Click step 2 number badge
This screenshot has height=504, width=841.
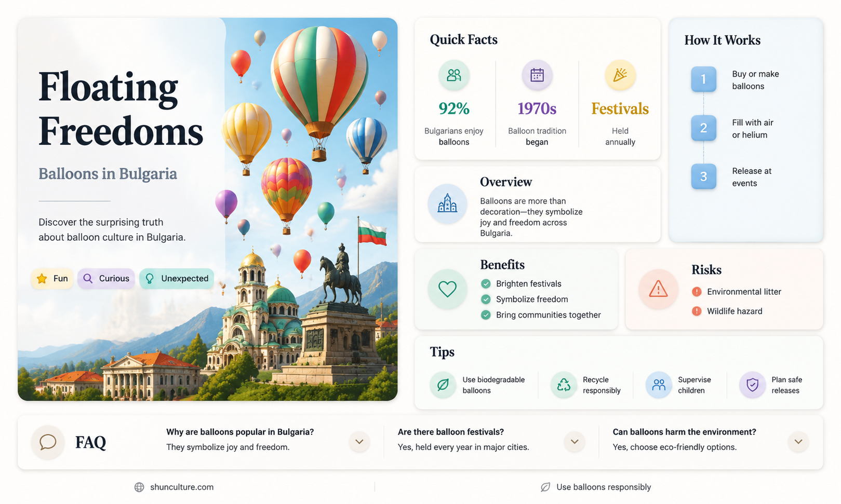[703, 128]
